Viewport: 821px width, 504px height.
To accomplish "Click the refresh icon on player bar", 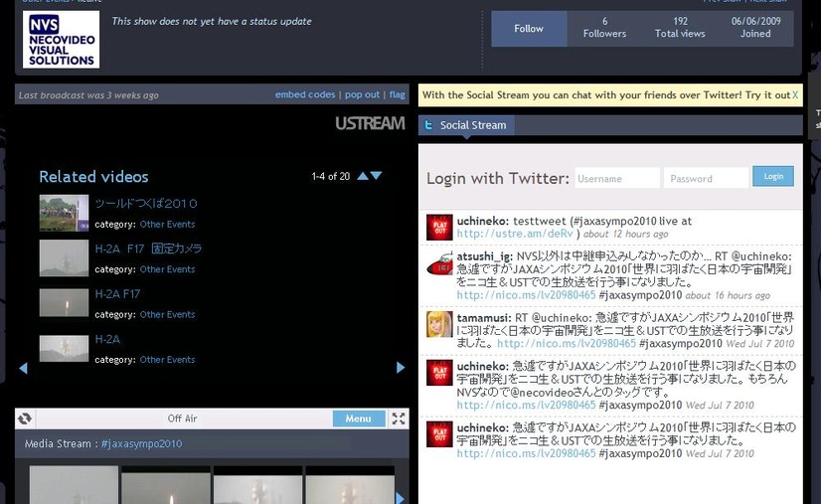I will (25, 419).
